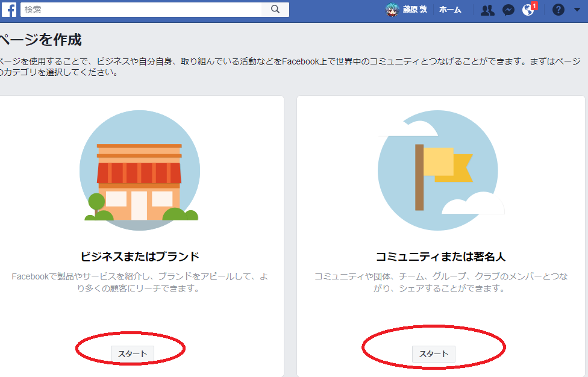Click the business card description text
The image size is (588, 377).
click(140, 282)
